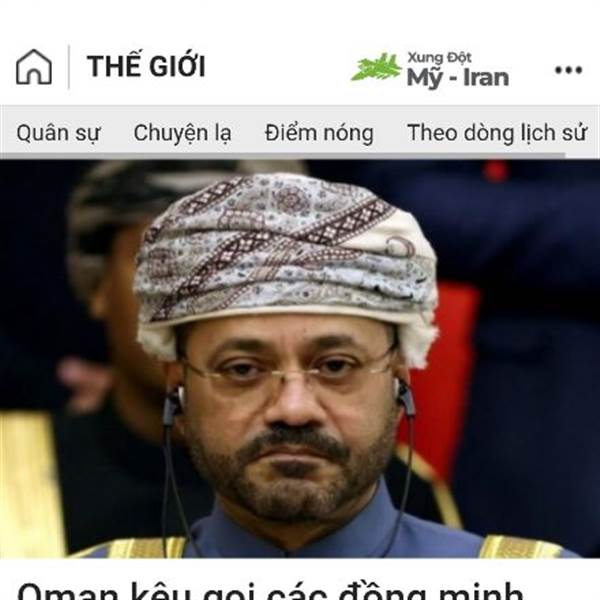Open the Xung Đột Mỹ - Iran topic
This screenshot has height=600, width=600.
(430, 70)
